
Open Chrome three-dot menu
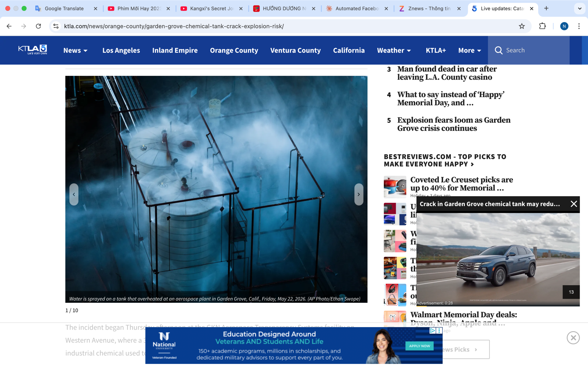(579, 26)
